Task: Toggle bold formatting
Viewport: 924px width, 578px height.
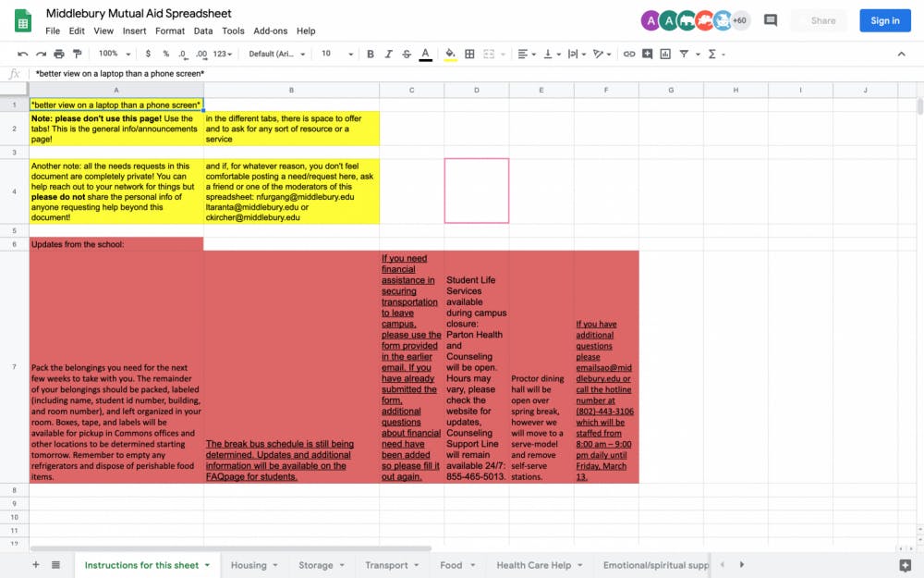Action: [371, 55]
